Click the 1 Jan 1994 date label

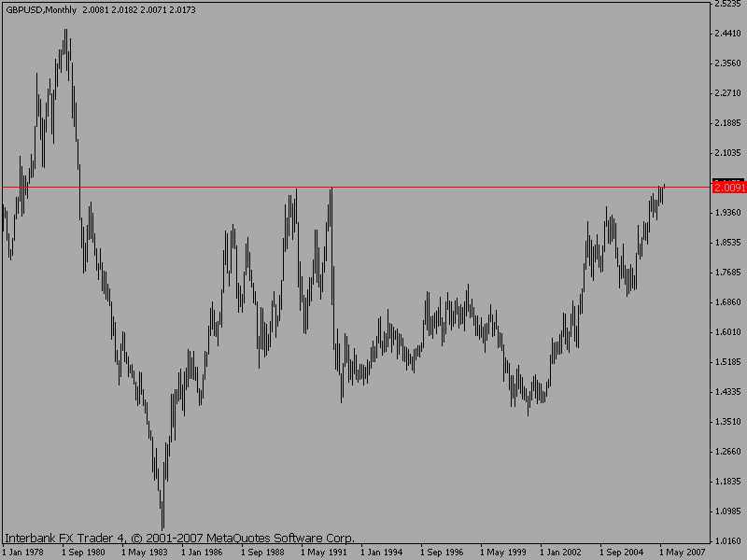click(x=382, y=553)
